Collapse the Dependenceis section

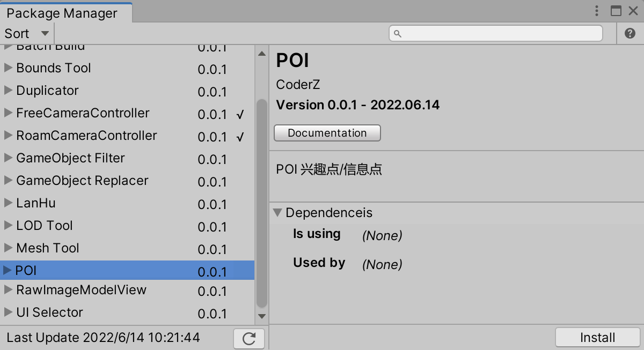[278, 212]
